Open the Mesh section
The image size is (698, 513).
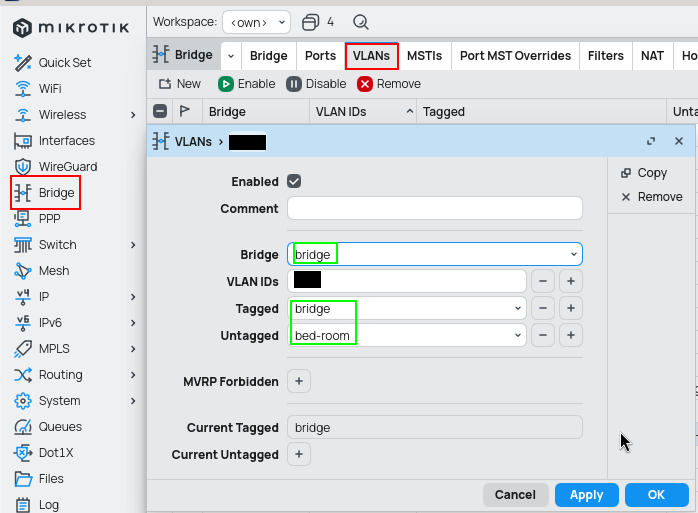(x=42, y=271)
